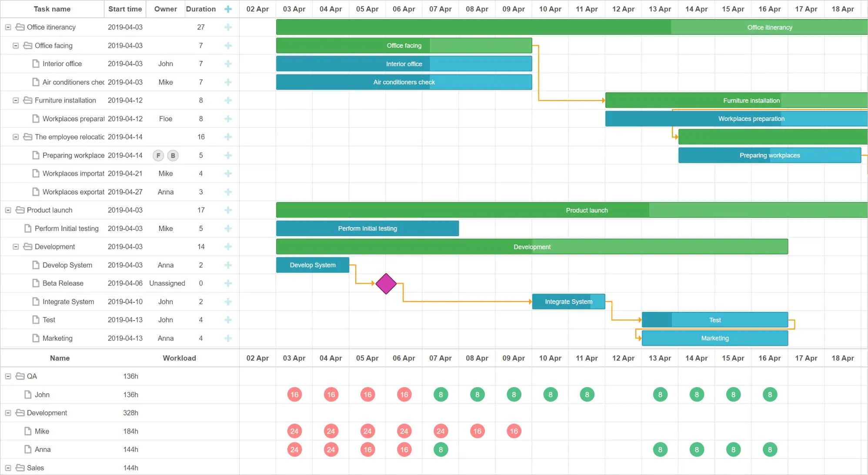Click the folder icon beside QA in workload panel
The width and height of the screenshot is (868, 475).
19,376
